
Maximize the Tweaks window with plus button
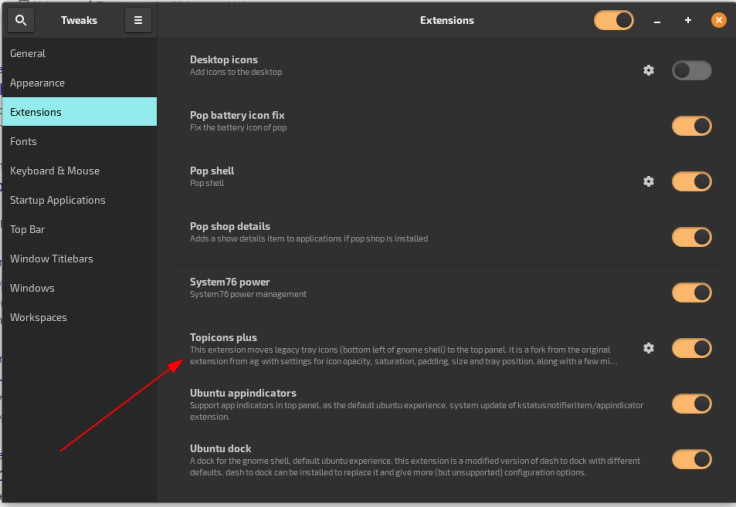click(688, 20)
